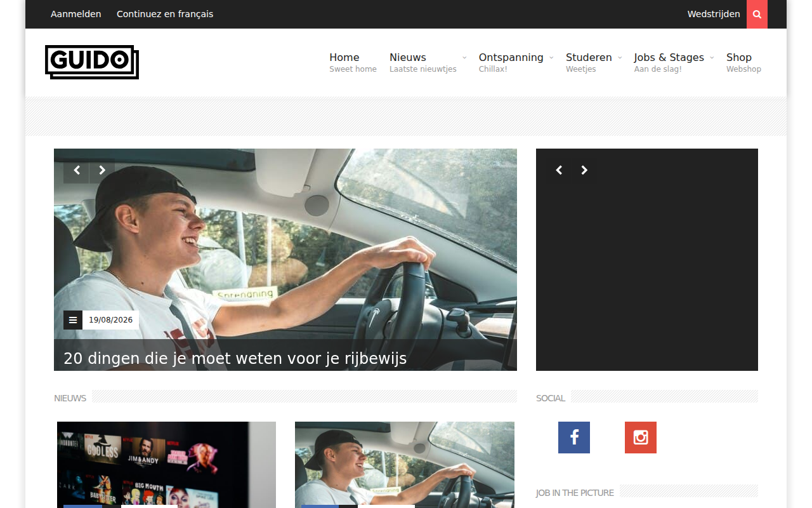
Task: Expand the Ontspanning submenu chevron
Action: pos(551,57)
